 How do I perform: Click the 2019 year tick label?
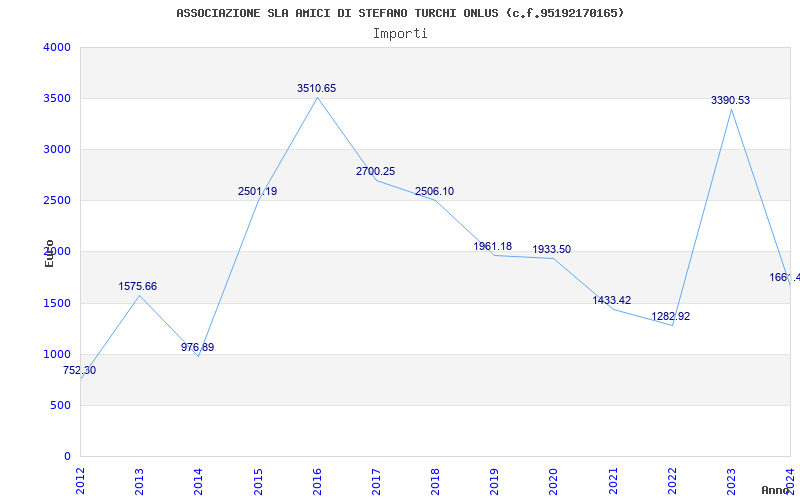coord(494,479)
